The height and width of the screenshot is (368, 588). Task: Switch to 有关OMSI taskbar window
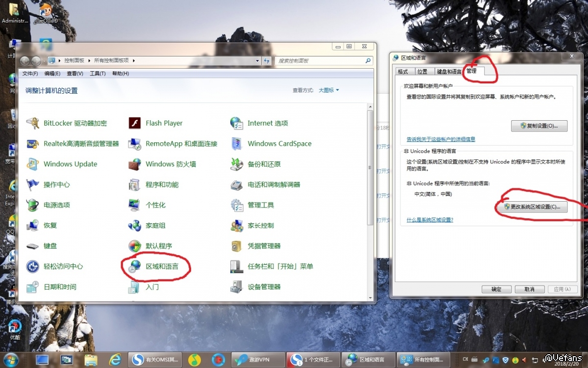pos(155,360)
